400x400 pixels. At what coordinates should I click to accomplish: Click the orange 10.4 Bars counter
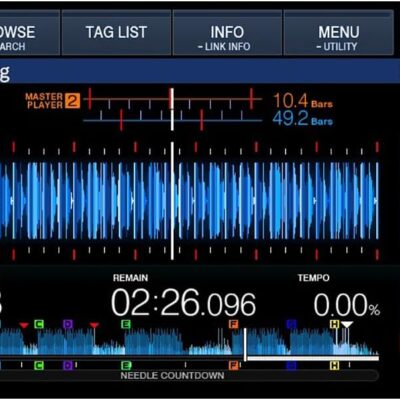303,101
